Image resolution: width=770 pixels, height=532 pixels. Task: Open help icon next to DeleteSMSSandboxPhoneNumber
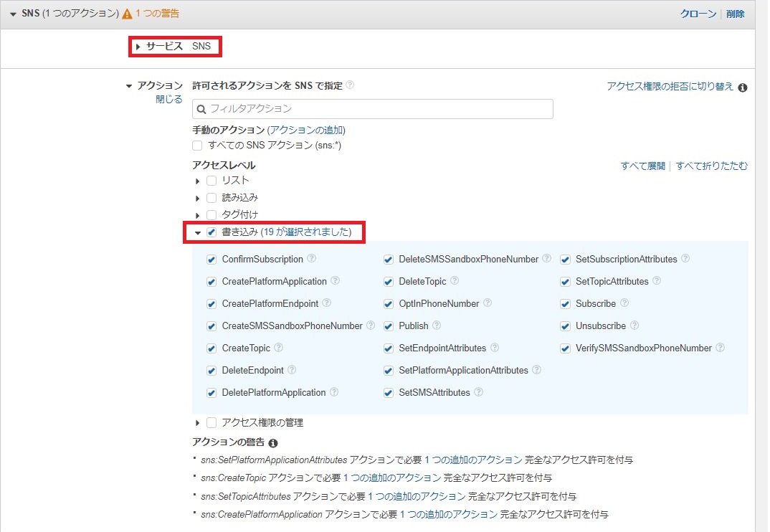(x=546, y=258)
